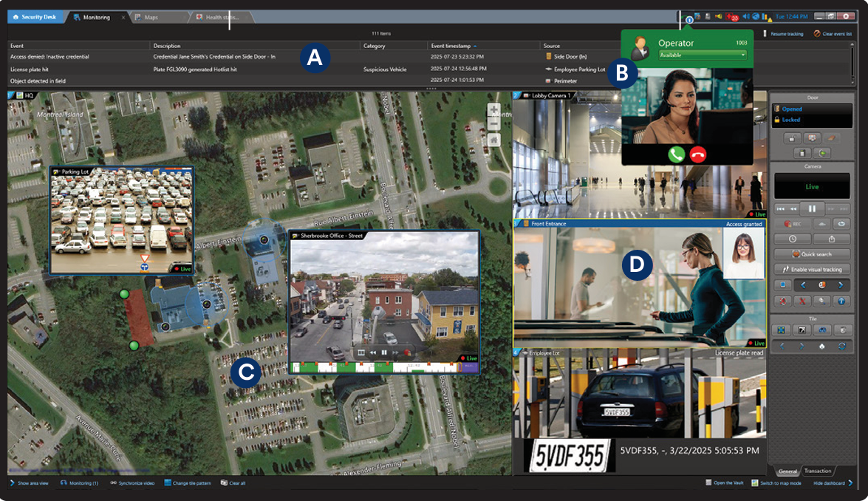Click the unlock door button
This screenshot has height=501, width=868.
792,138
